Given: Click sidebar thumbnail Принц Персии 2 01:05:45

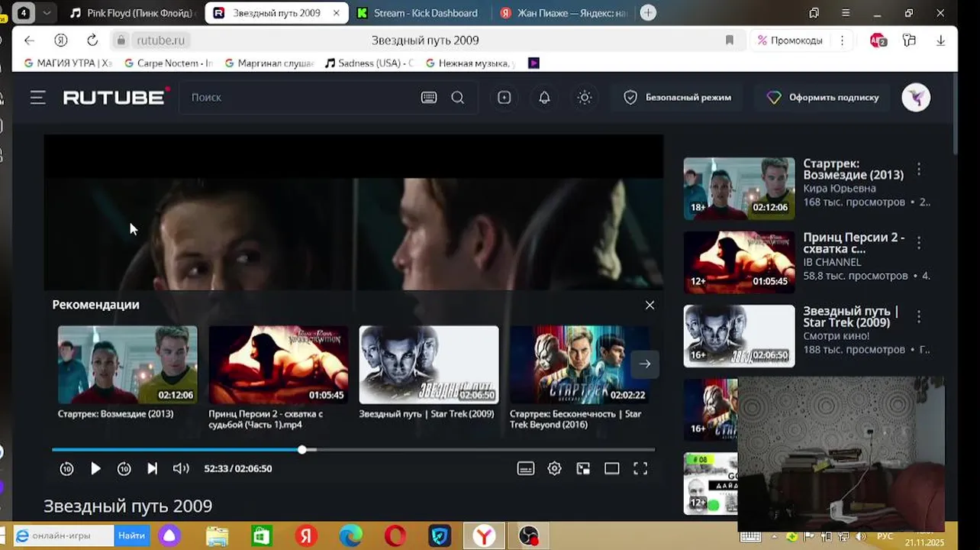Looking at the screenshot, I should [739, 262].
